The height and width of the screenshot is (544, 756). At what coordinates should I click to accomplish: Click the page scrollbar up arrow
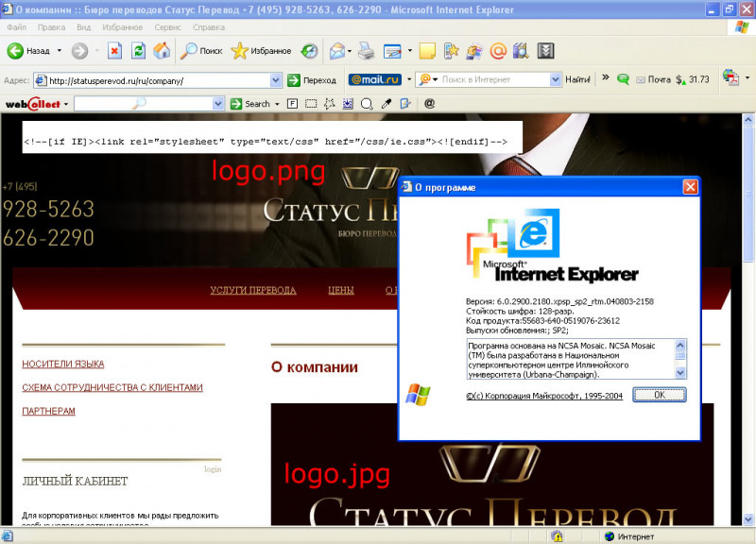[x=748, y=119]
